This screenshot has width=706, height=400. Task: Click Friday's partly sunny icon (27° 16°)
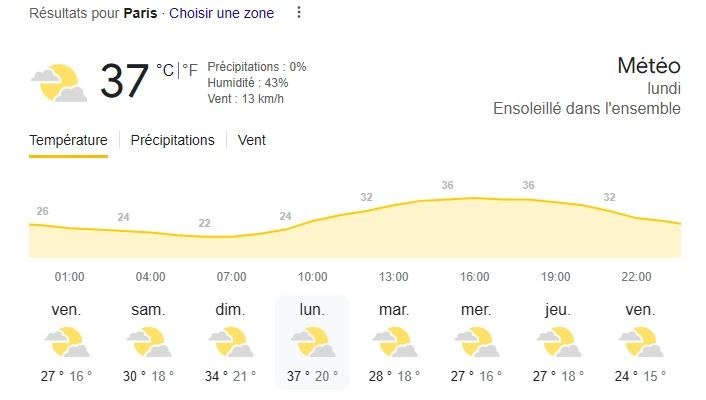point(67,342)
